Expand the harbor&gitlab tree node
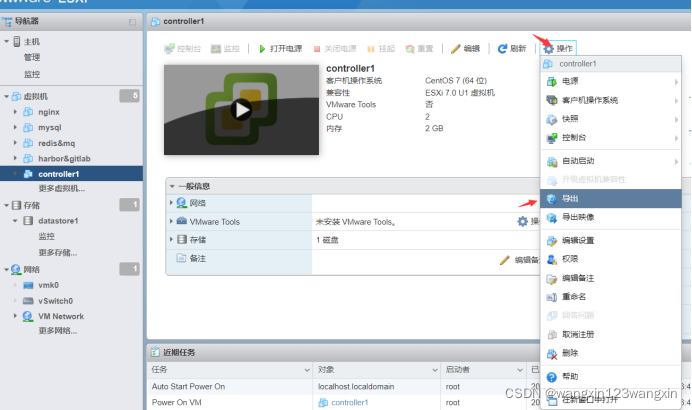The height and width of the screenshot is (410, 692). coord(15,158)
